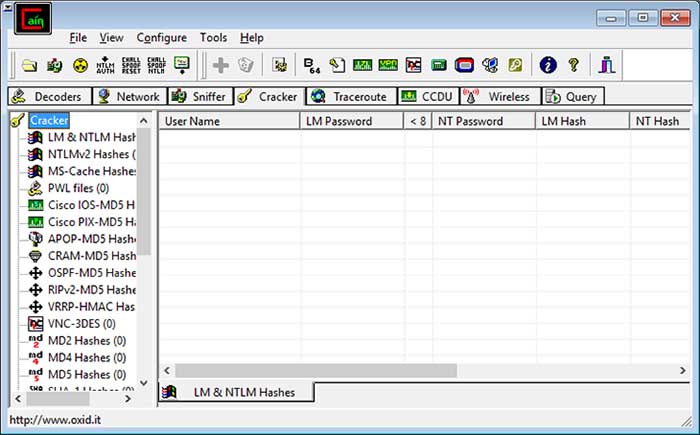The height and width of the screenshot is (435, 700).
Task: Click the yellow question mark help icon
Action: [x=574, y=66]
